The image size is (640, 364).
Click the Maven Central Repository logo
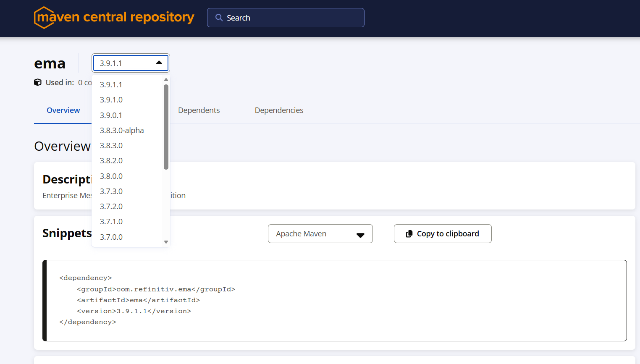pyautogui.click(x=114, y=18)
